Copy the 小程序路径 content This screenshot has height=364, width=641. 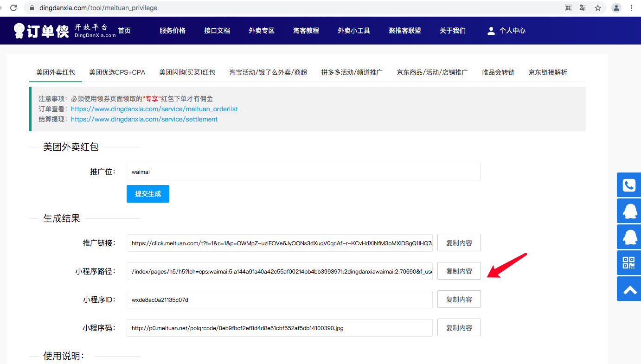tap(459, 271)
